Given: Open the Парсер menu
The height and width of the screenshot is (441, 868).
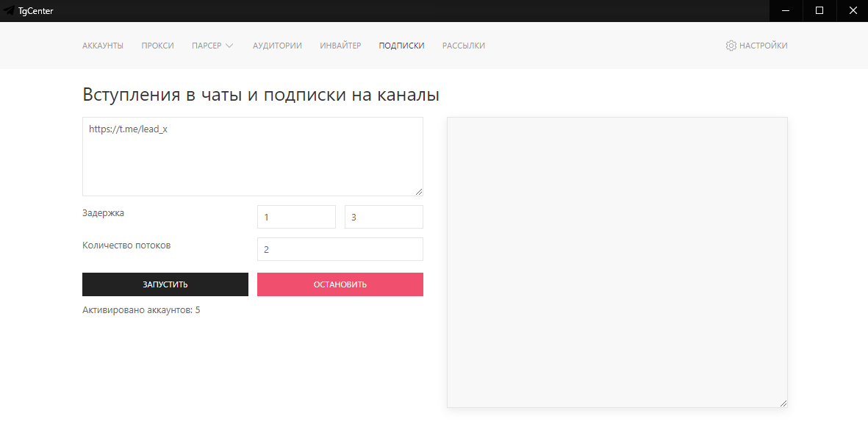Looking at the screenshot, I should (x=207, y=46).
